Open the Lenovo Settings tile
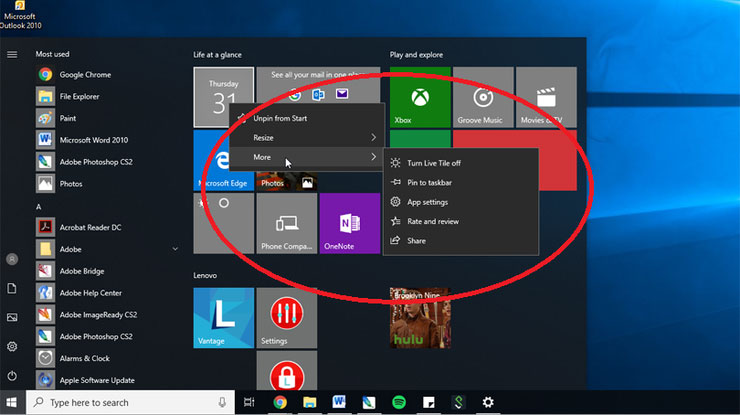 pyautogui.click(x=286, y=318)
